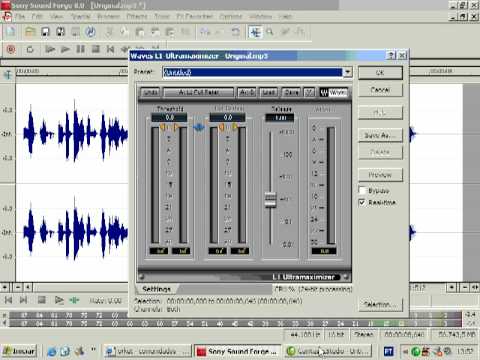The height and width of the screenshot is (360, 480).
Task: Click the Iniciar start button
Action: [x=19, y=351]
